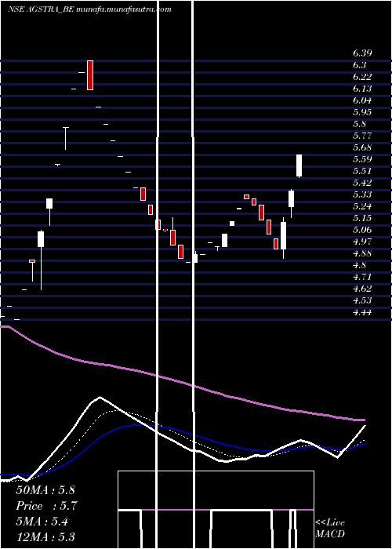This screenshot has width=392, height=549.
Task: Click the MACD signal step box at bottom
Action: pos(216,510)
